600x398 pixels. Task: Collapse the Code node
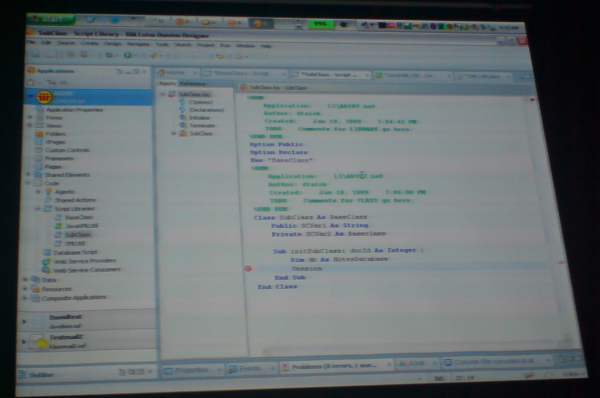point(28,183)
